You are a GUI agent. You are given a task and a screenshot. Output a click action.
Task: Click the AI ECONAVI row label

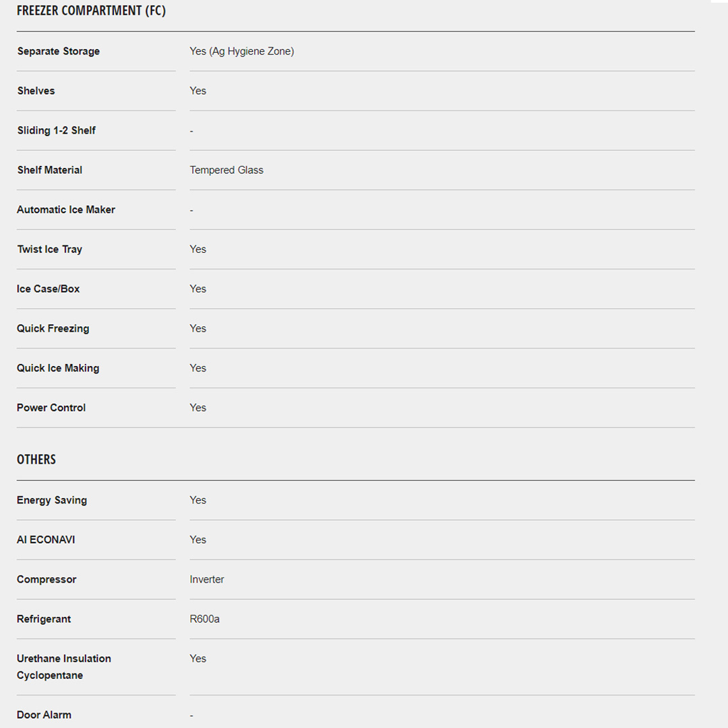[x=46, y=540]
